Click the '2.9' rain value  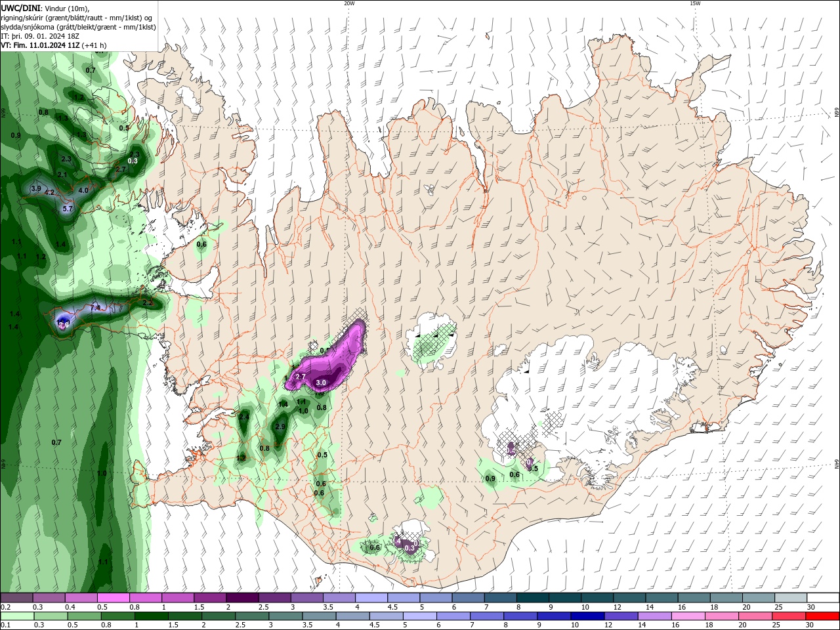click(280, 427)
